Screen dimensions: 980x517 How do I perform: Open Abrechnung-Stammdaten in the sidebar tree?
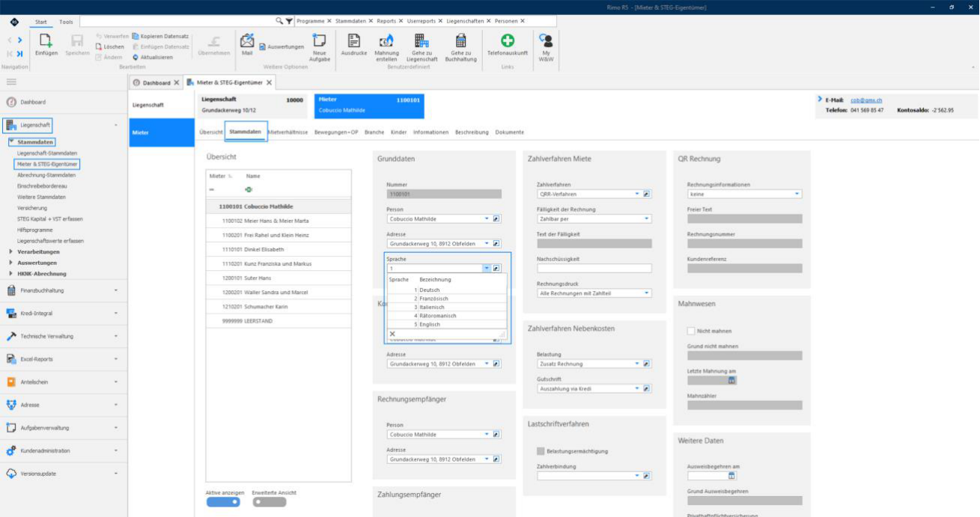(x=46, y=175)
